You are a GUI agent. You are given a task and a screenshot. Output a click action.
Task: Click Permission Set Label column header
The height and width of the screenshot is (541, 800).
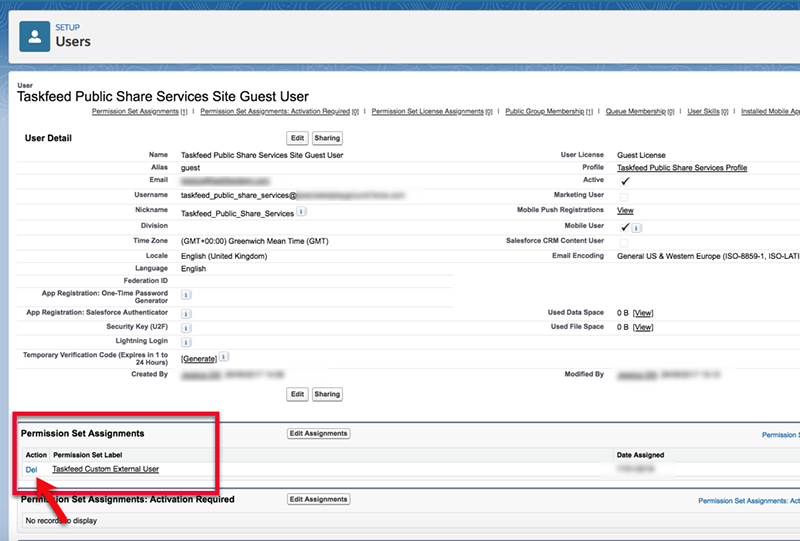(x=88, y=455)
